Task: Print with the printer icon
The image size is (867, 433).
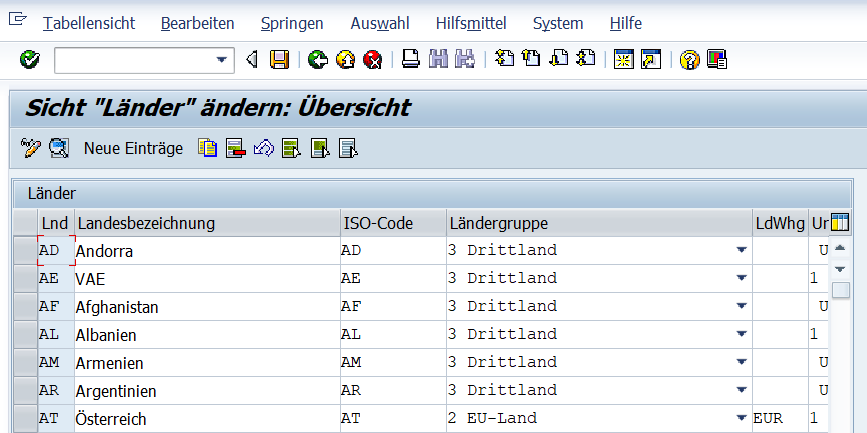Action: (411, 59)
